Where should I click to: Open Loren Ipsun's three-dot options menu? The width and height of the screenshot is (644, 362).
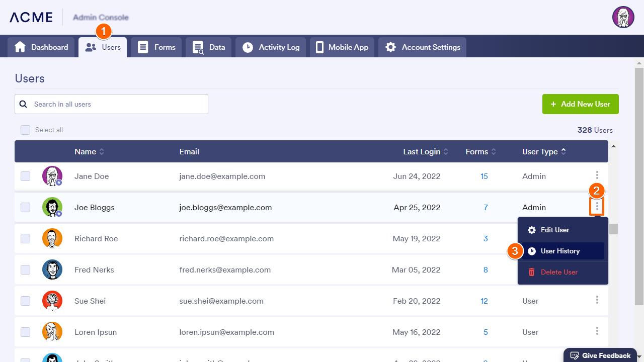(x=597, y=331)
